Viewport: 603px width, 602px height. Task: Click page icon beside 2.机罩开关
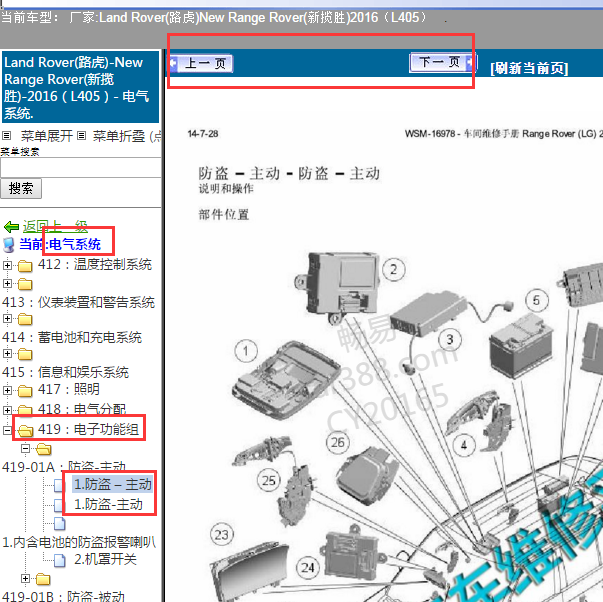click(60, 560)
